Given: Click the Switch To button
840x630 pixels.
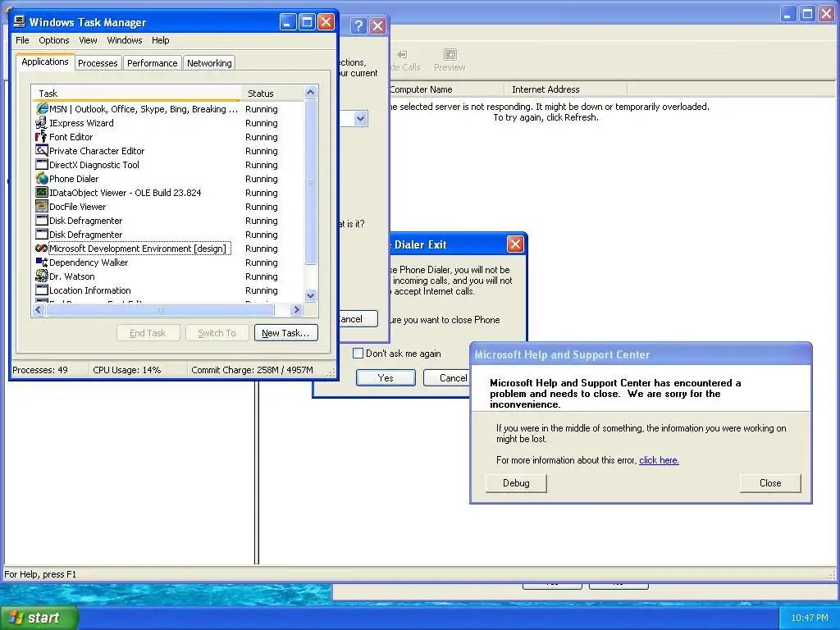Looking at the screenshot, I should 217,333.
